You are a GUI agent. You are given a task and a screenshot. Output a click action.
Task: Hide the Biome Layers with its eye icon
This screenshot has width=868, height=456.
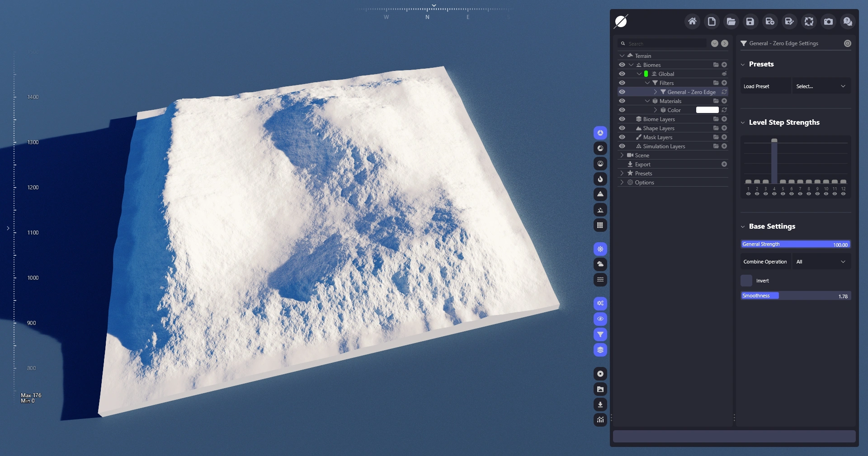pyautogui.click(x=622, y=119)
